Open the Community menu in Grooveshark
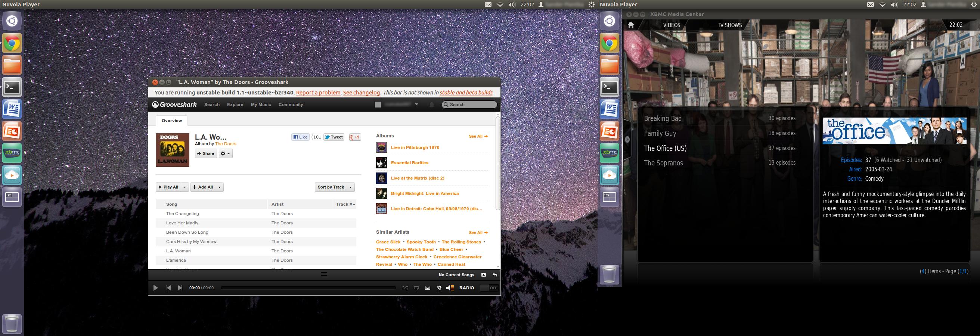The image size is (980, 336). [291, 105]
